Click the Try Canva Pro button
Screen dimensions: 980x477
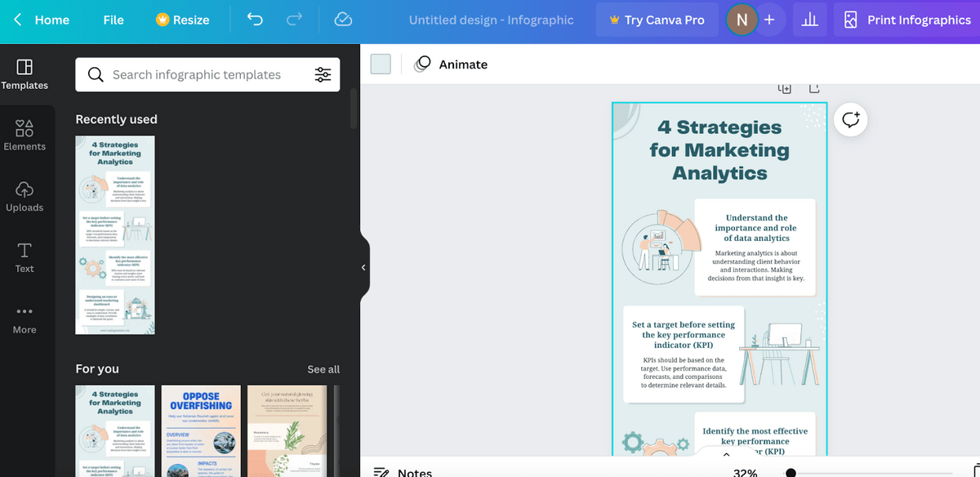[657, 20]
